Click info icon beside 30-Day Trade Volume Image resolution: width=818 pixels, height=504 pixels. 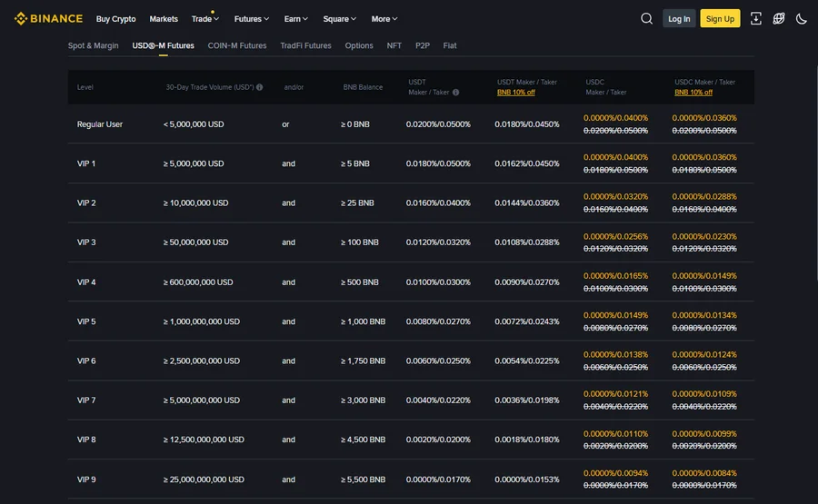point(259,87)
